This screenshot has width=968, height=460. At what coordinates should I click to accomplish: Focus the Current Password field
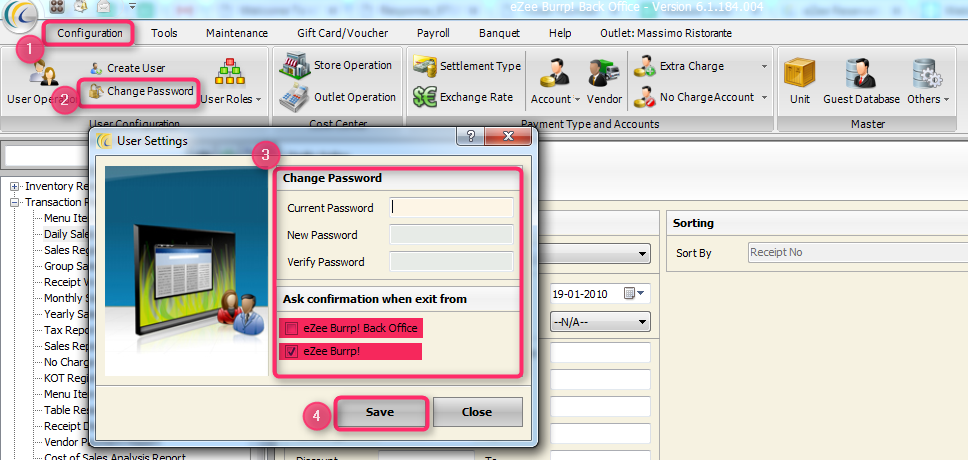(451, 207)
